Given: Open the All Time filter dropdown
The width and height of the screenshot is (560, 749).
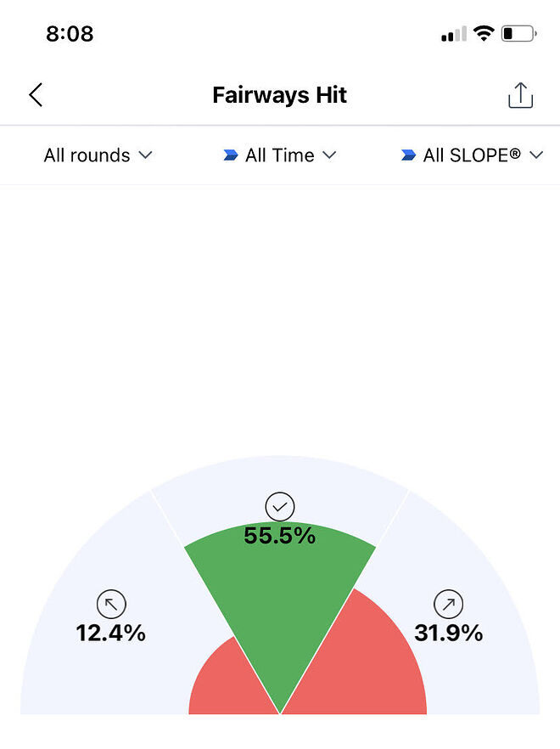Looking at the screenshot, I should click(280, 155).
